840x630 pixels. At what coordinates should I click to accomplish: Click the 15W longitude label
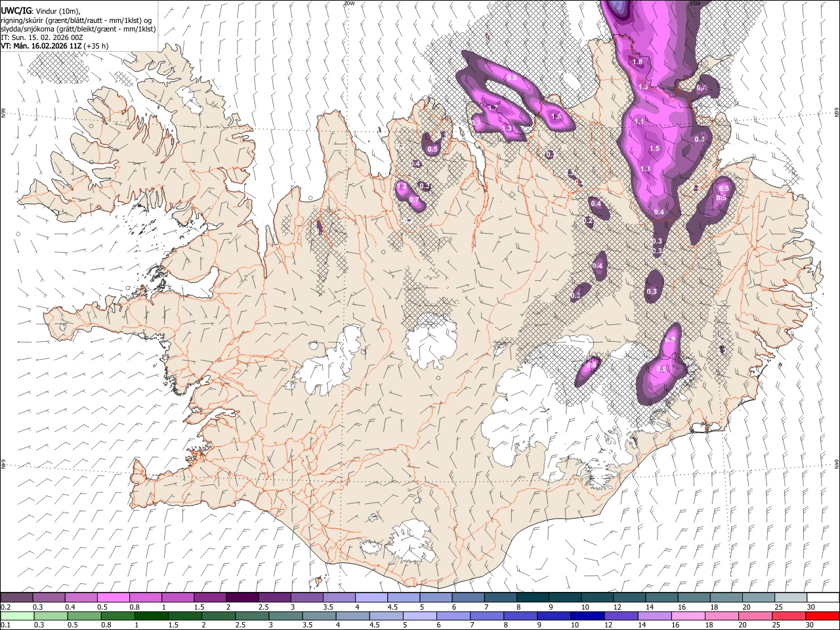[695, 3]
